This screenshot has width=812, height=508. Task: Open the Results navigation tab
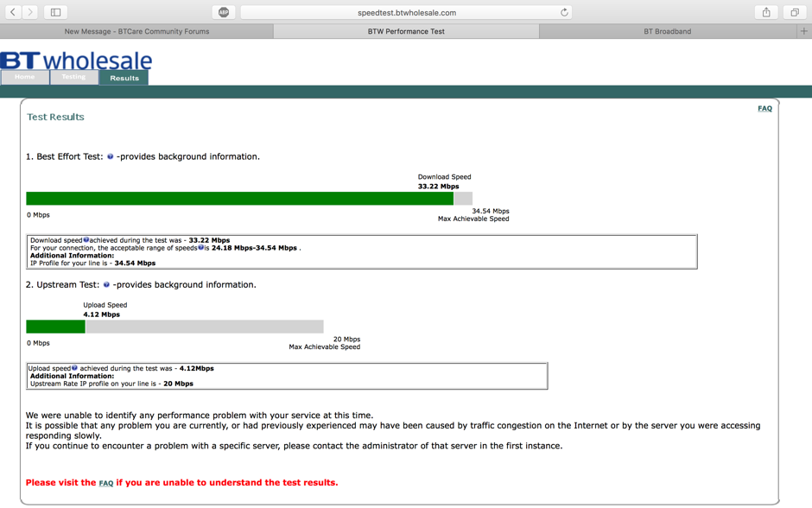coord(124,78)
